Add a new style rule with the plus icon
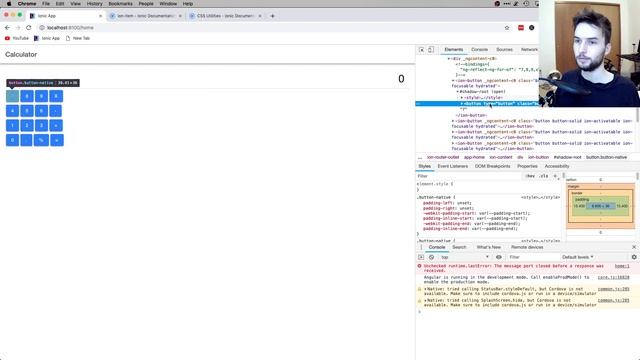This screenshot has height=360, width=640. 555,176
